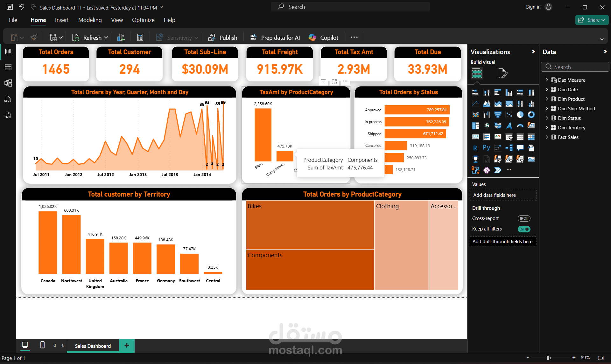Open the Modeling menu
Viewport: 611px width, 364px height.
coord(90,20)
